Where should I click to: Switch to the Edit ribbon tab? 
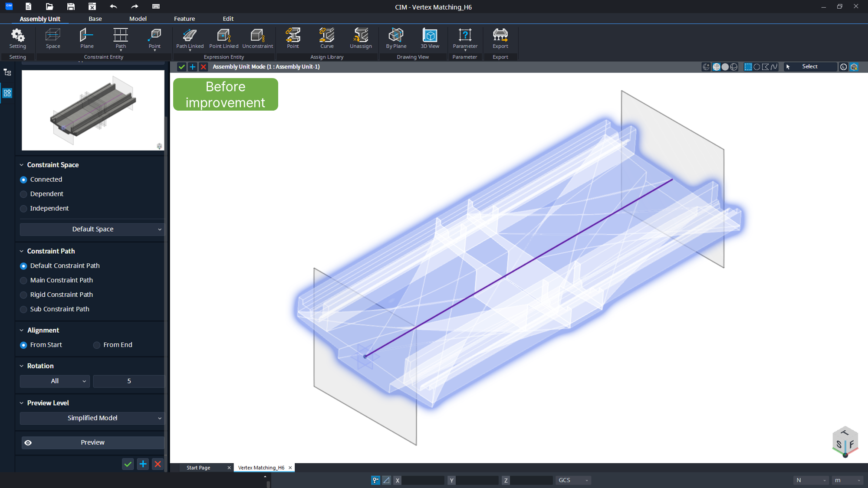pos(228,19)
